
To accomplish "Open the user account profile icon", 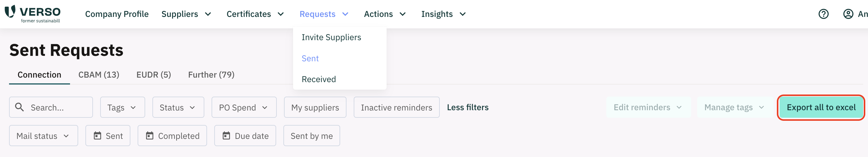I will [x=848, y=14].
